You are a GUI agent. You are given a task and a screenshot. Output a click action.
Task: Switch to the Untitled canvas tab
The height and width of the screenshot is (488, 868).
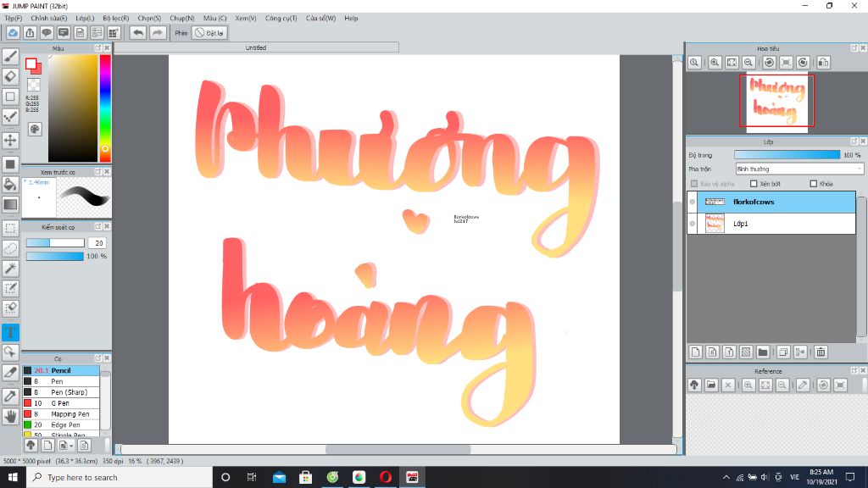pyautogui.click(x=256, y=47)
